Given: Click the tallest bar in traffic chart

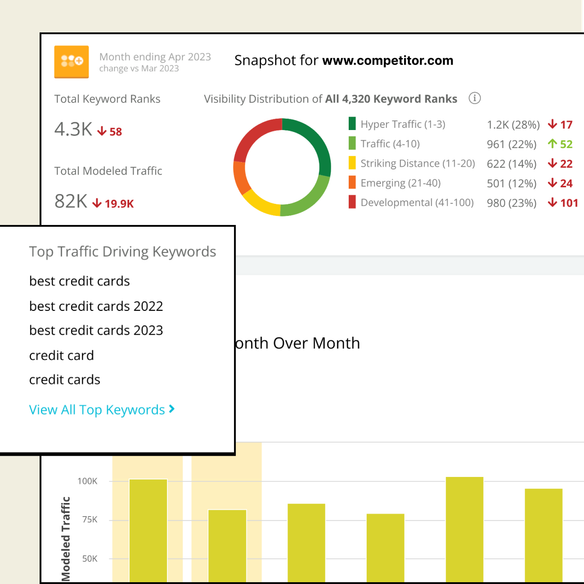Looking at the screenshot, I should (464, 529).
